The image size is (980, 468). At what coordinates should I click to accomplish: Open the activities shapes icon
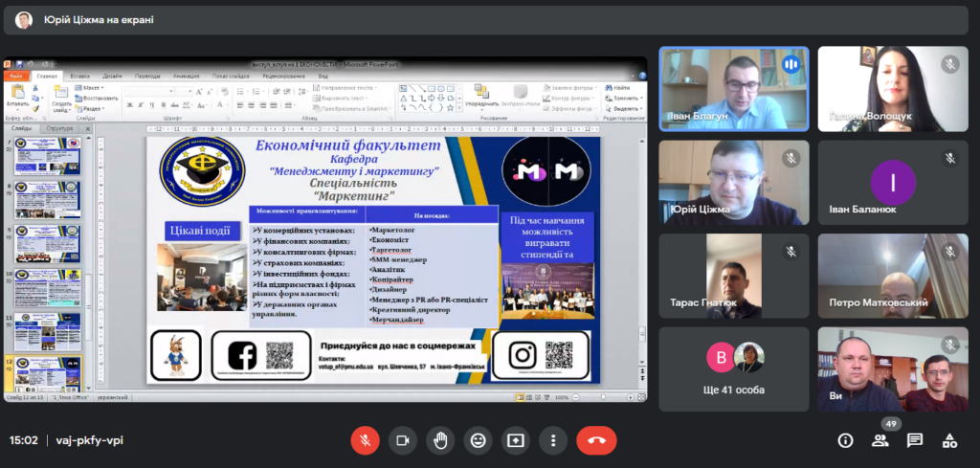point(949,440)
